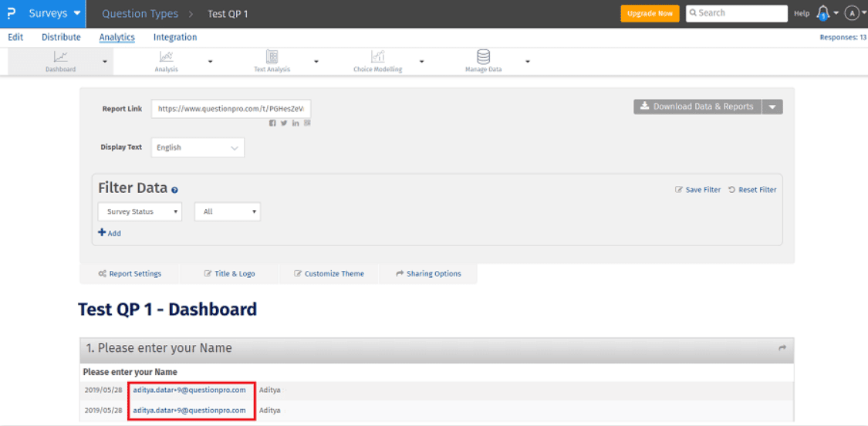Switch to the Edit tab
Viewport: 868px width, 426px height.
pos(15,38)
